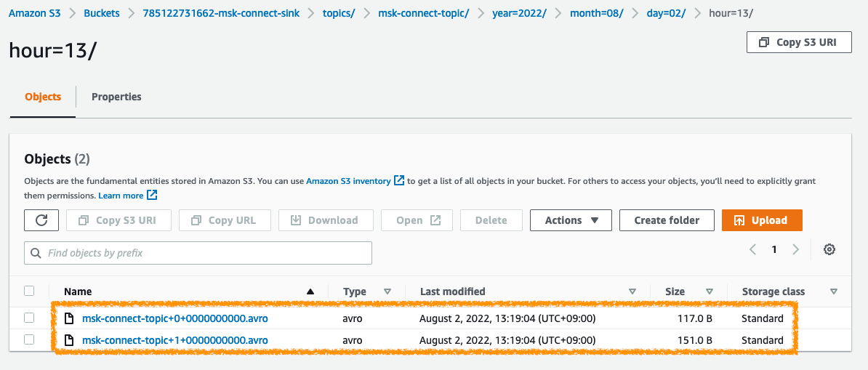Open the Amazon S3 inventory link
Image resolution: width=868 pixels, height=370 pixels.
pos(348,181)
